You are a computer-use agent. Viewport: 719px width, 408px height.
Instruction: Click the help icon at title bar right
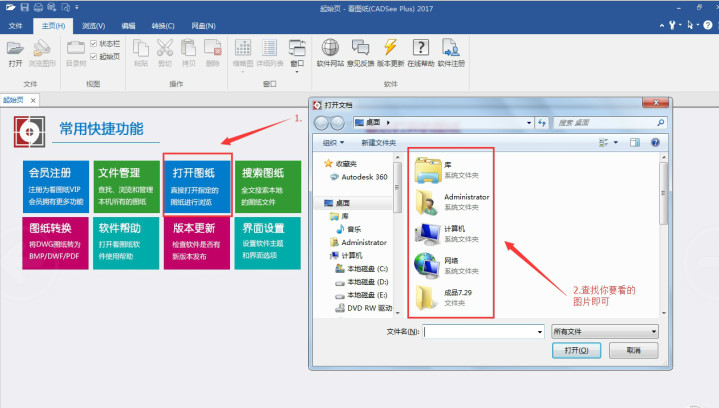[x=708, y=25]
